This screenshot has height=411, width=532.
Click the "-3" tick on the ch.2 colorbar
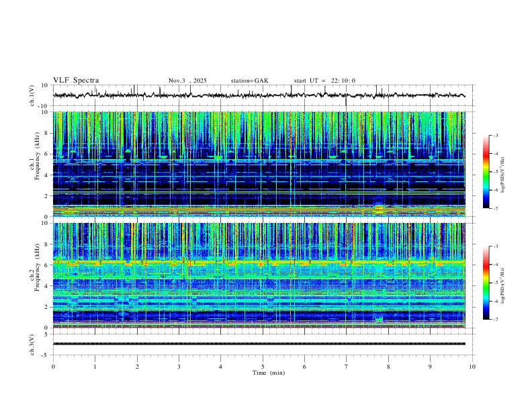point(496,246)
